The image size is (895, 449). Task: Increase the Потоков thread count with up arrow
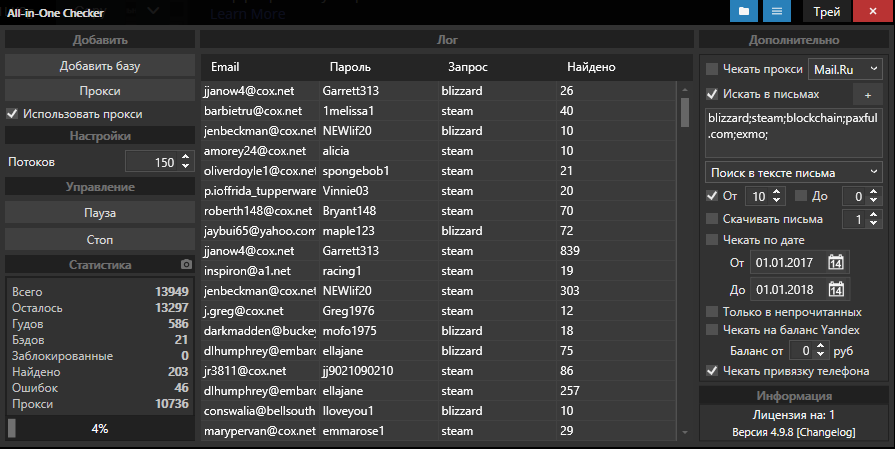185,157
